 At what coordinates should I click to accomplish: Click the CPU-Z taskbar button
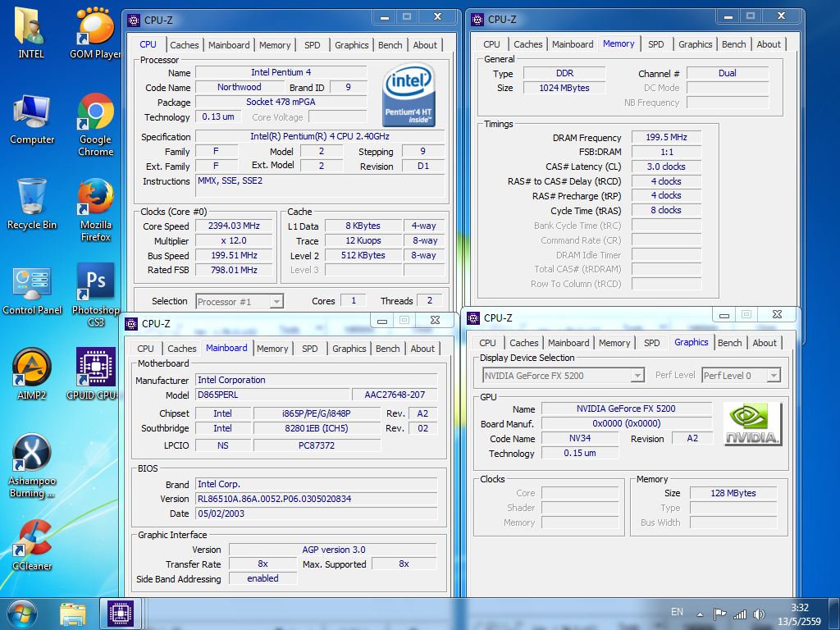pos(121,614)
